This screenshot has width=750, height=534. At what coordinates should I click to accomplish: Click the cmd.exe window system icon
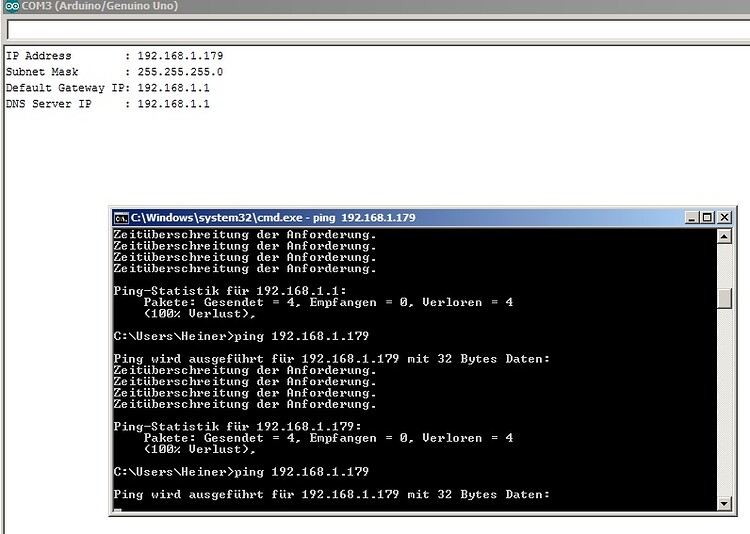coord(121,218)
